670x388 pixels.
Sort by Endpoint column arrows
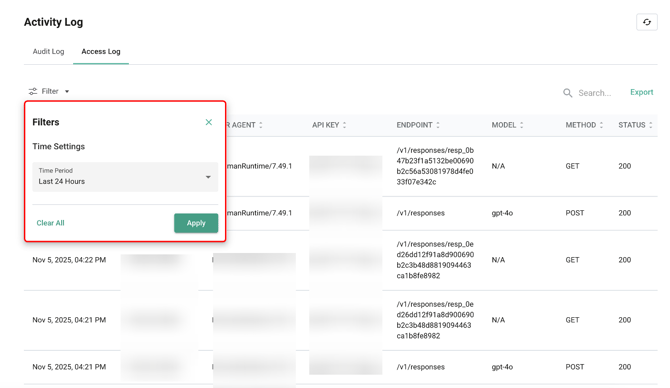click(438, 125)
